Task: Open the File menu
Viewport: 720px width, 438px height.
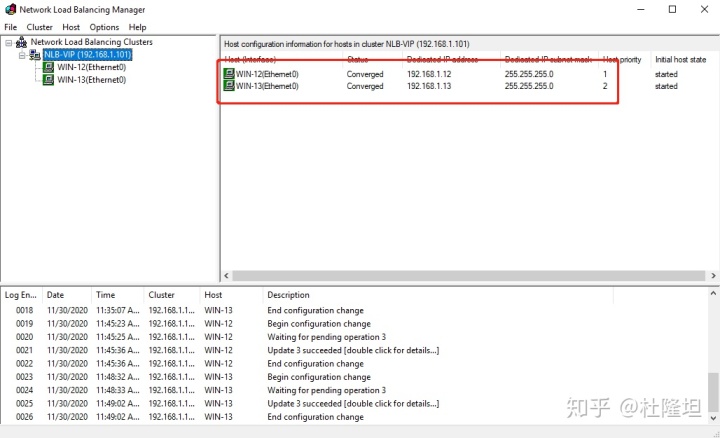Action: 11,27
